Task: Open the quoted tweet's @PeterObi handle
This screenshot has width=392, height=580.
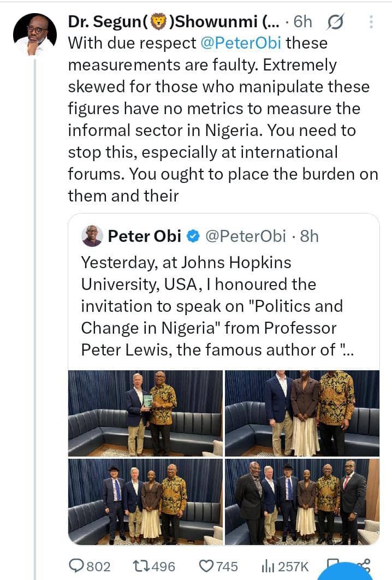Action: tap(245, 236)
